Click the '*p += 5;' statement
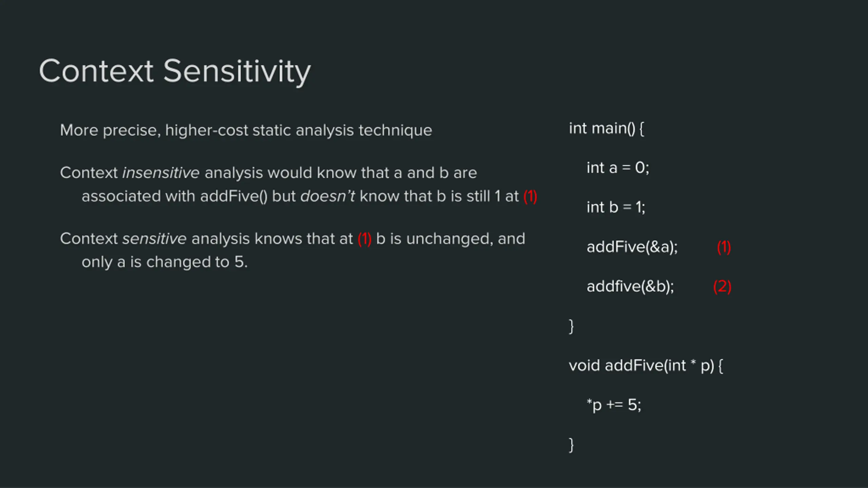 click(x=614, y=405)
